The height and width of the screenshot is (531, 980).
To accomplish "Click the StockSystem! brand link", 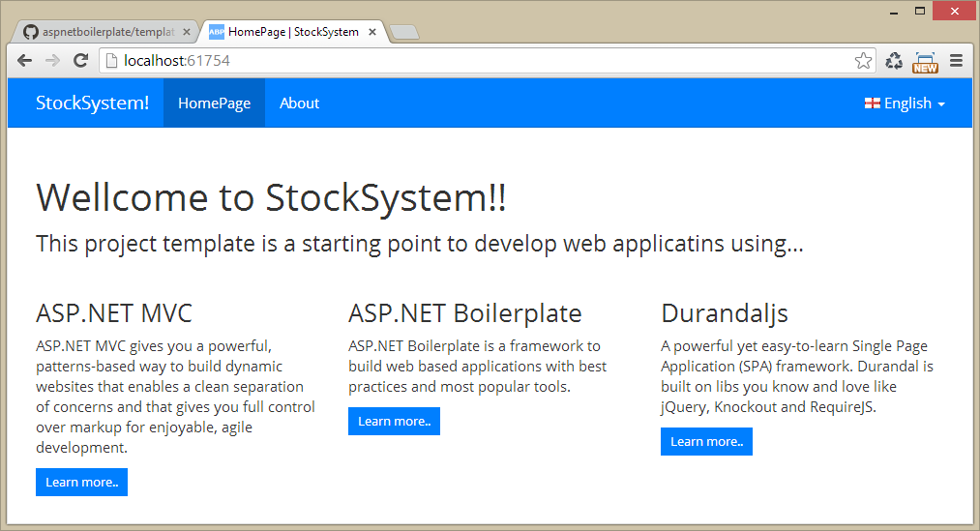I will coord(92,103).
